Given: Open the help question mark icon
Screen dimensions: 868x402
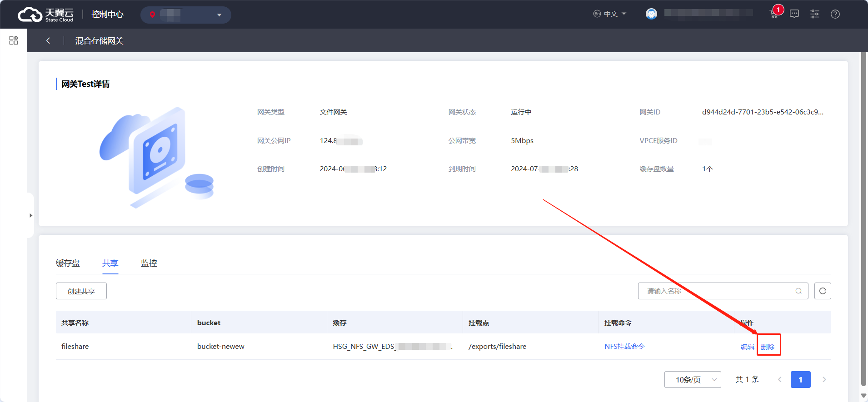Looking at the screenshot, I should coord(835,14).
